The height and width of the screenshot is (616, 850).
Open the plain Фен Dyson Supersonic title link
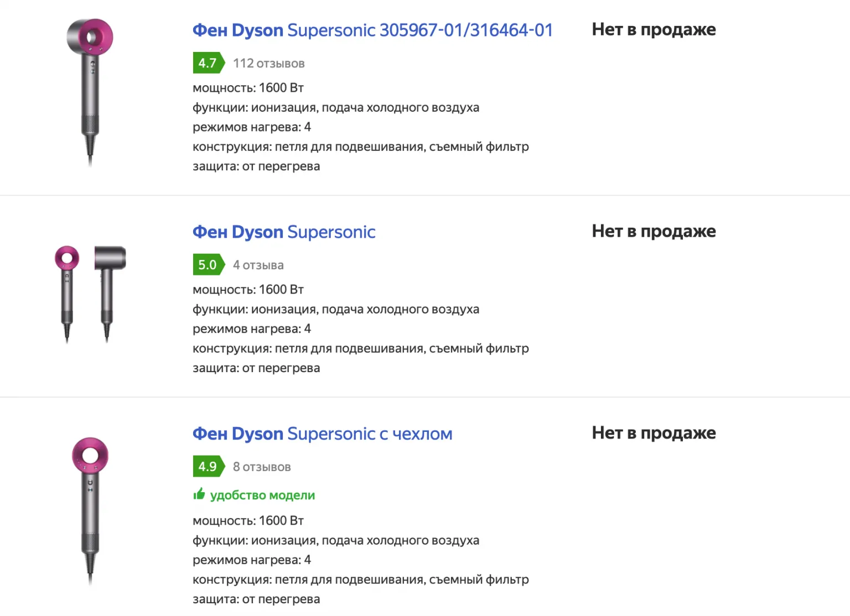(x=284, y=232)
